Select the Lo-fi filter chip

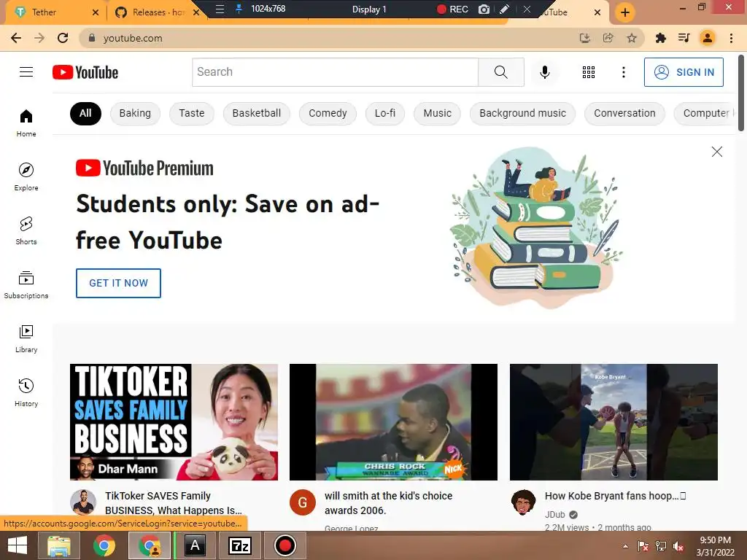coord(385,113)
